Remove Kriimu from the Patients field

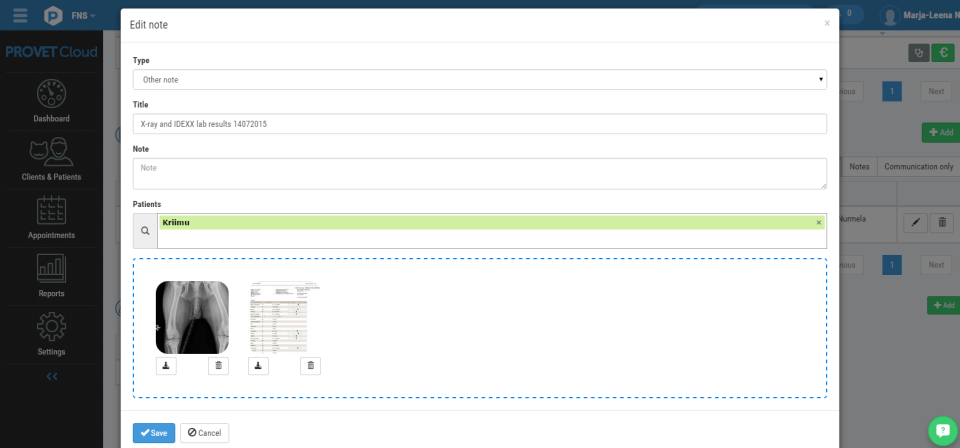click(x=819, y=223)
